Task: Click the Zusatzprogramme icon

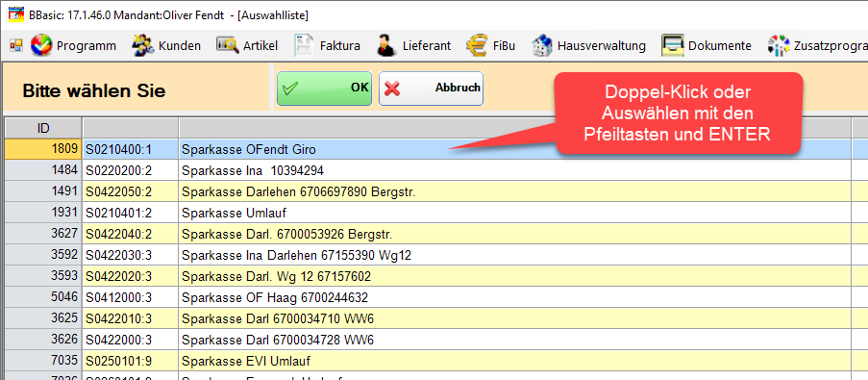Action: pos(778,45)
